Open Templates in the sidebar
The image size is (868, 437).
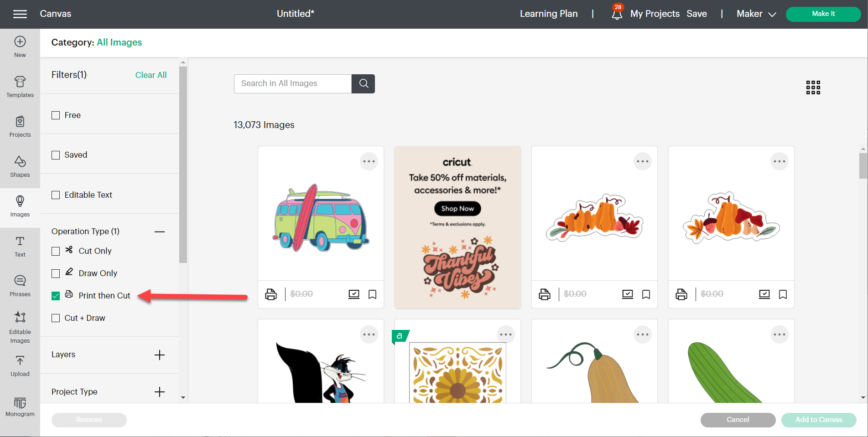[20, 87]
